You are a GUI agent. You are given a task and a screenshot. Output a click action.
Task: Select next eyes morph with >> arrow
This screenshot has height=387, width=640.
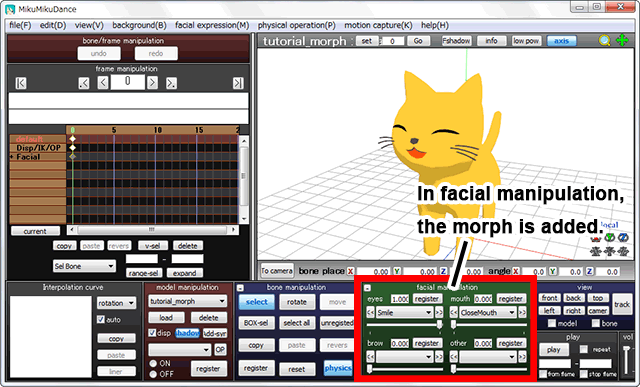(439, 313)
